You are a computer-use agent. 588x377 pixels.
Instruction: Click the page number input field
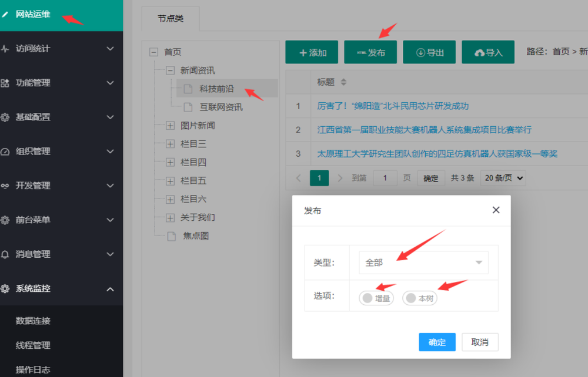(x=385, y=178)
